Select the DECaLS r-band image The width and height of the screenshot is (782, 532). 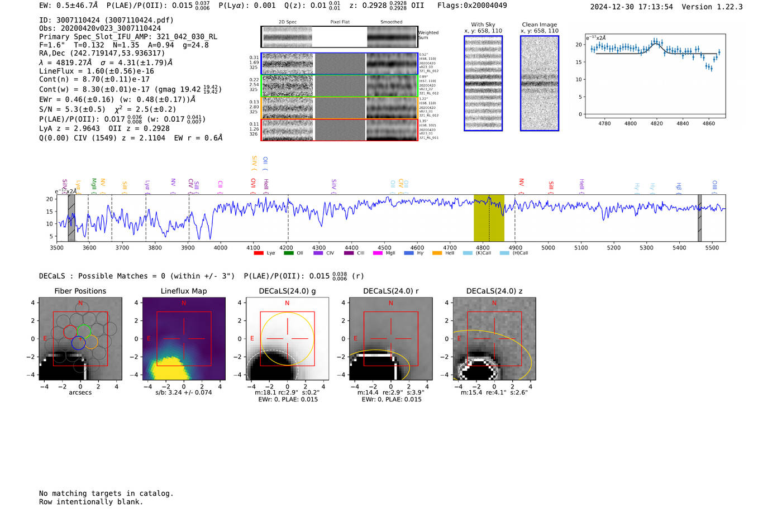coord(390,339)
